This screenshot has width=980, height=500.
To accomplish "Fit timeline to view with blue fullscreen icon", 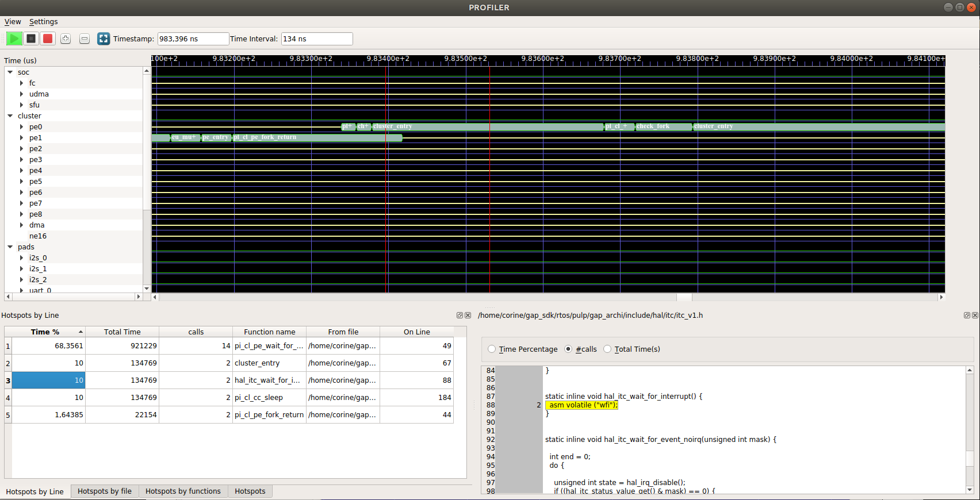I will [104, 39].
